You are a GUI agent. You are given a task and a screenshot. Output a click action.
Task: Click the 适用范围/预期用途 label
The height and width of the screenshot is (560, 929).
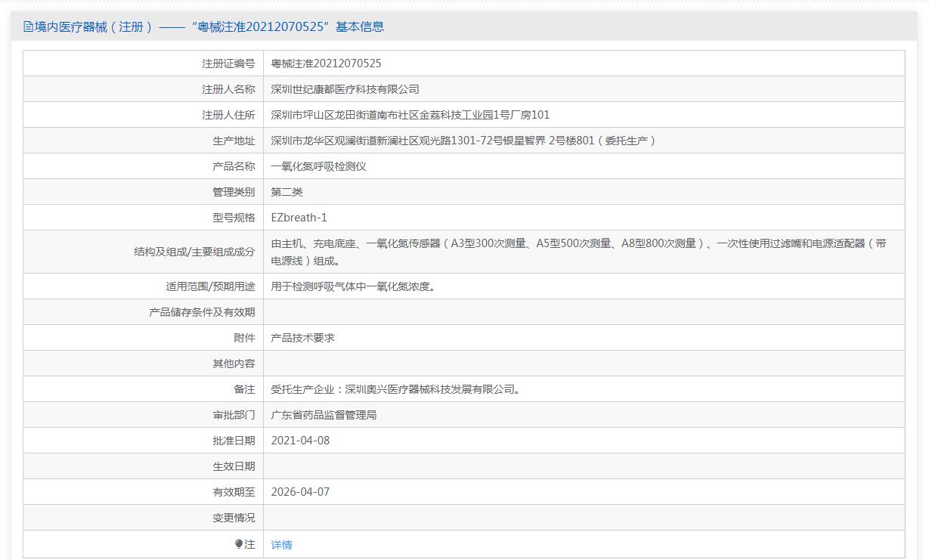click(210, 286)
